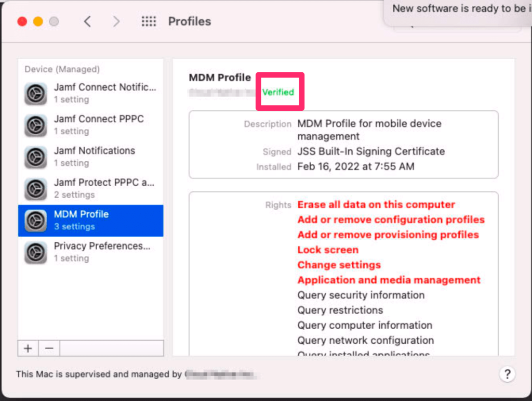
Task: Go back with the left chevron
Action: point(87,22)
